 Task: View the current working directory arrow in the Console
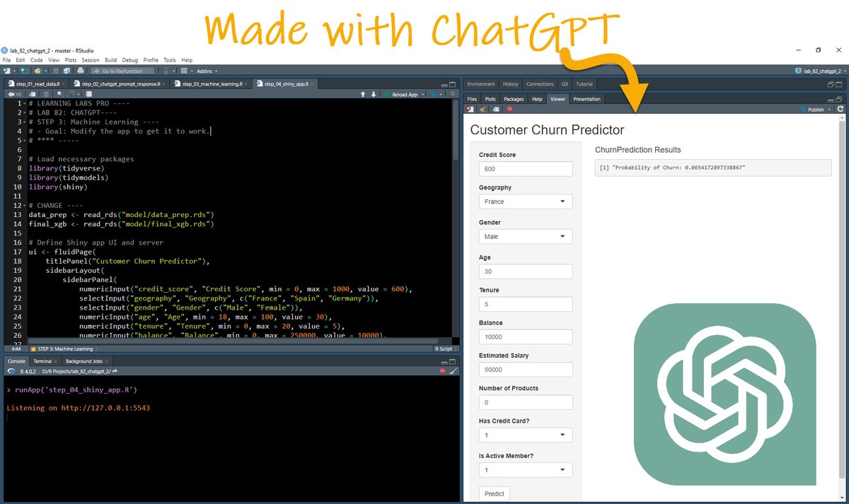tap(115, 370)
